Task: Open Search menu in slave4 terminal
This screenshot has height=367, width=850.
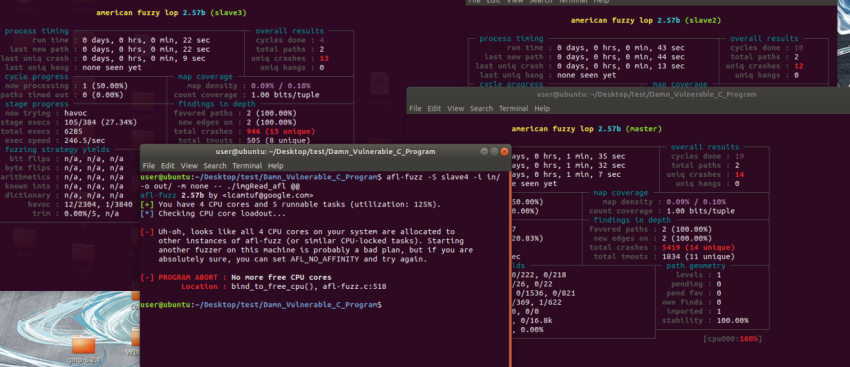Action: tap(215, 166)
